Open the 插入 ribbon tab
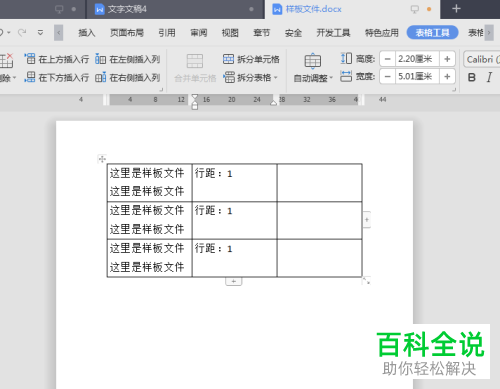This screenshot has width=500, height=389. 87,33
